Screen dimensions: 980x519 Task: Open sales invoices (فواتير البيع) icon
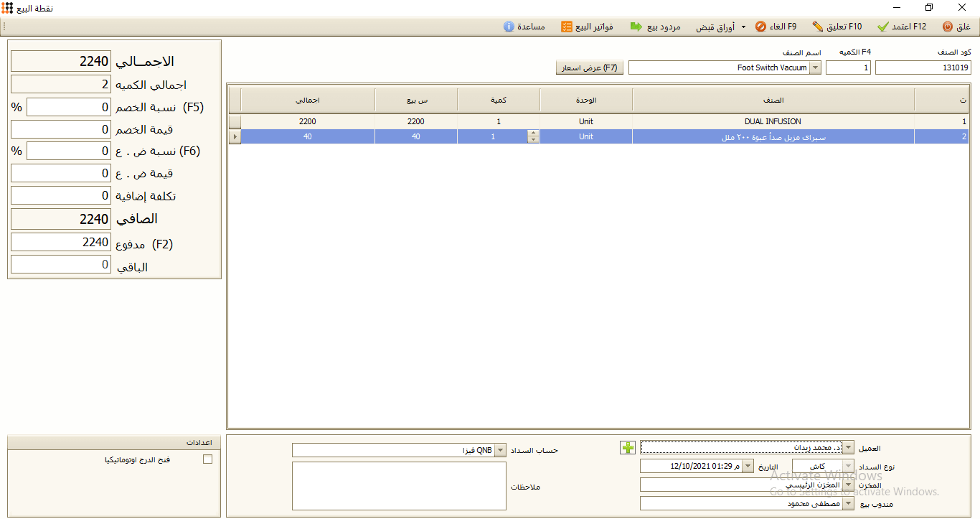[x=566, y=27]
